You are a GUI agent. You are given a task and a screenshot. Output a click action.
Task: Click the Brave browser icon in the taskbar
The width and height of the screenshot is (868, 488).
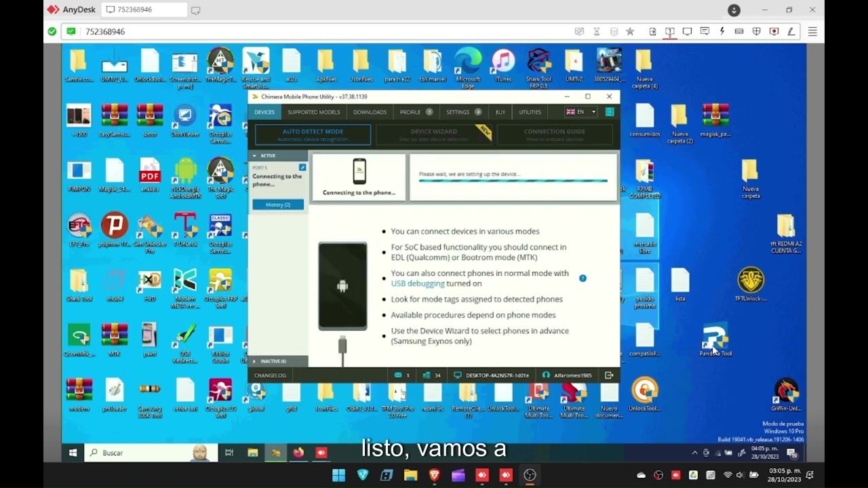coord(434,475)
